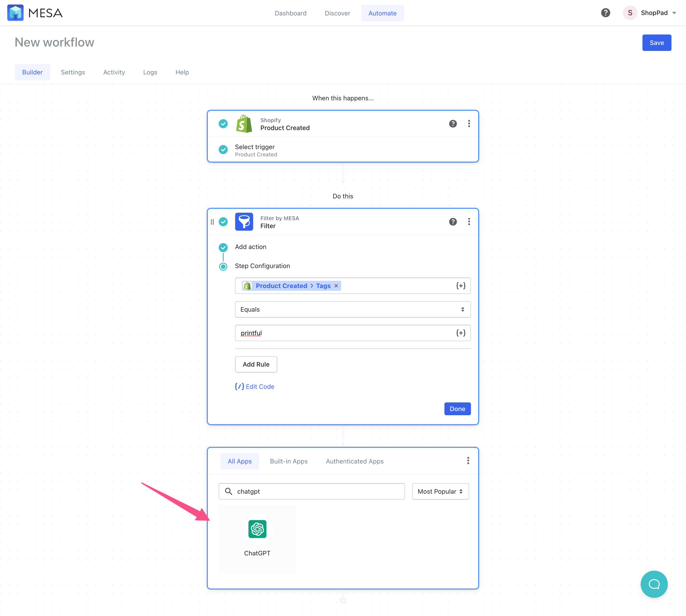Switch to the Logs tab

pyautogui.click(x=150, y=72)
